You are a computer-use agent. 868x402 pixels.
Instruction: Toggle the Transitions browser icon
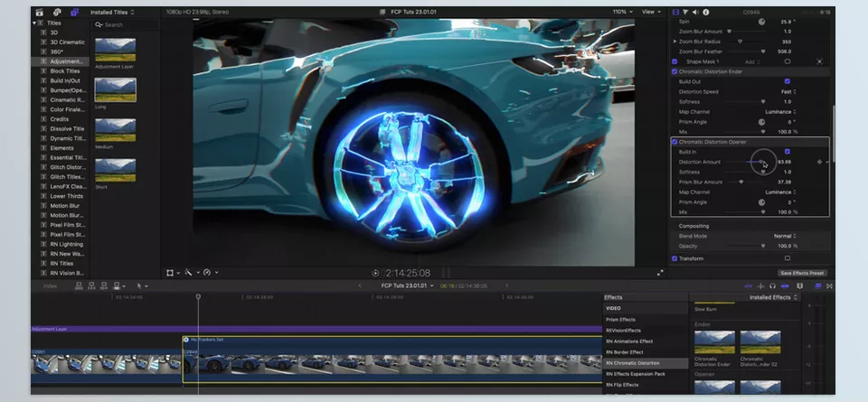829,285
